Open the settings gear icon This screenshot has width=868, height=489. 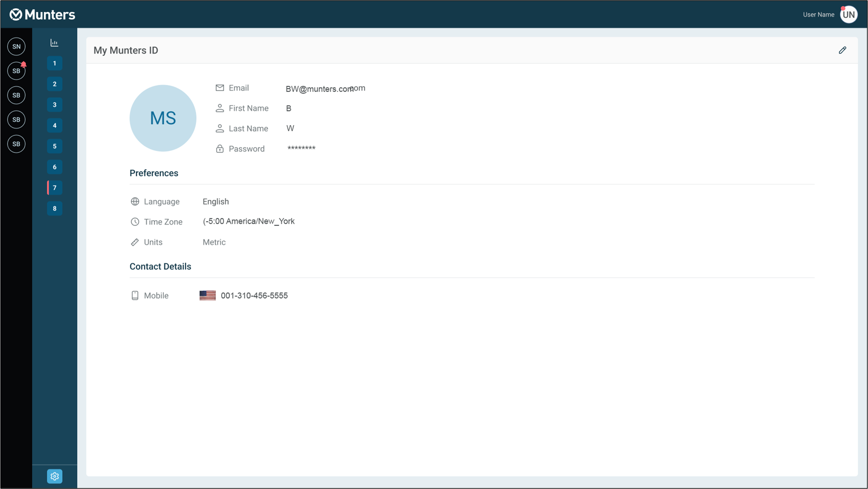55,476
